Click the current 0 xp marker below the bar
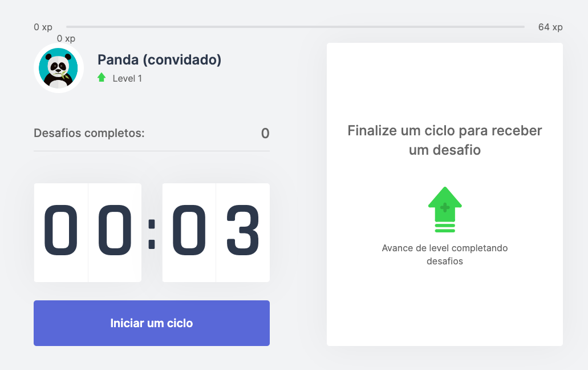Viewport: 588px width, 370px height. pyautogui.click(x=66, y=39)
